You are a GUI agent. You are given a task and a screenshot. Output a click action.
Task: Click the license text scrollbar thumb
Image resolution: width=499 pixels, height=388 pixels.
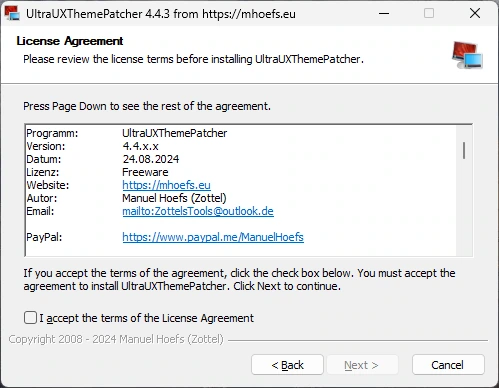pyautogui.click(x=464, y=150)
